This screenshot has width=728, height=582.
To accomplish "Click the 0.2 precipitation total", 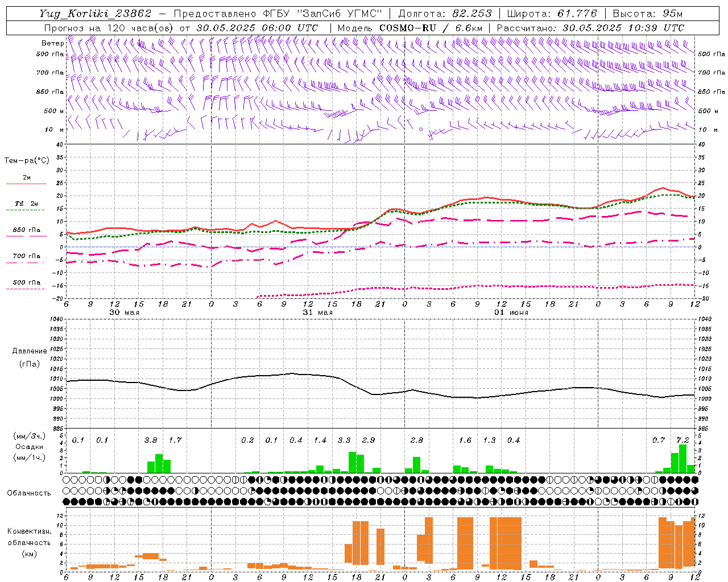I will [247, 440].
